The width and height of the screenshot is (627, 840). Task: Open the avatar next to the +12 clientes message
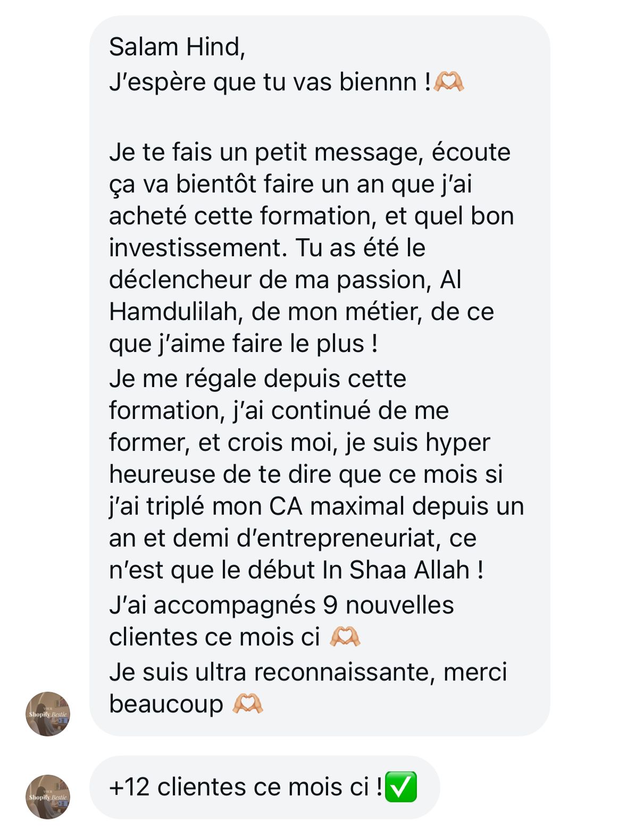click(48, 796)
